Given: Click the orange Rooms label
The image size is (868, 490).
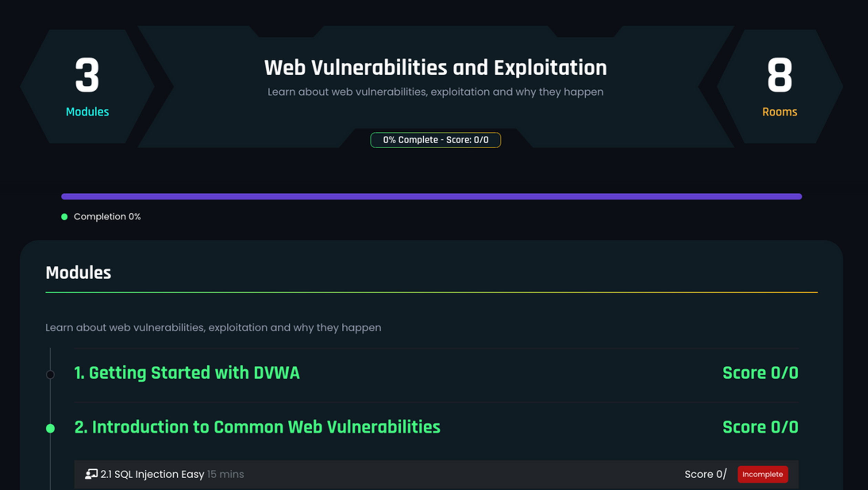Looking at the screenshot, I should tap(779, 112).
